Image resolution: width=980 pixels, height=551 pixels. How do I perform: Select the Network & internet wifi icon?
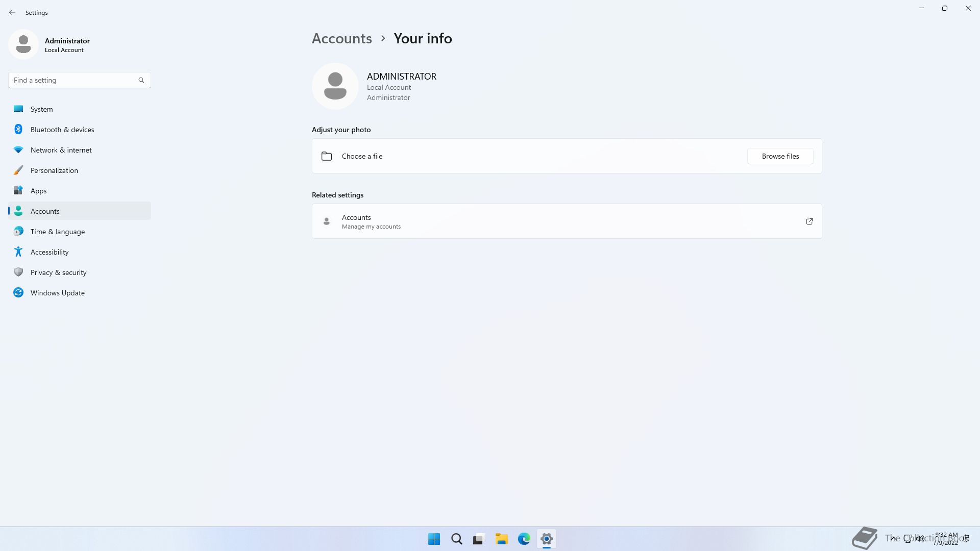(x=18, y=149)
